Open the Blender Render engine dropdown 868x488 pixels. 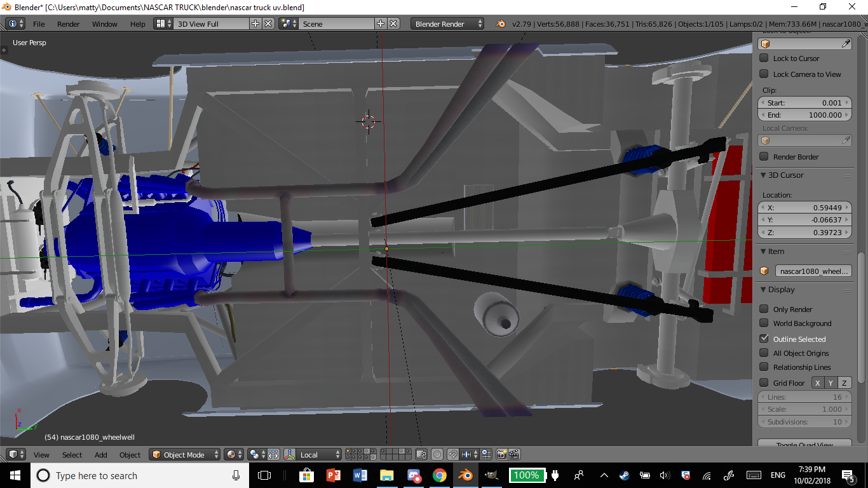point(447,24)
